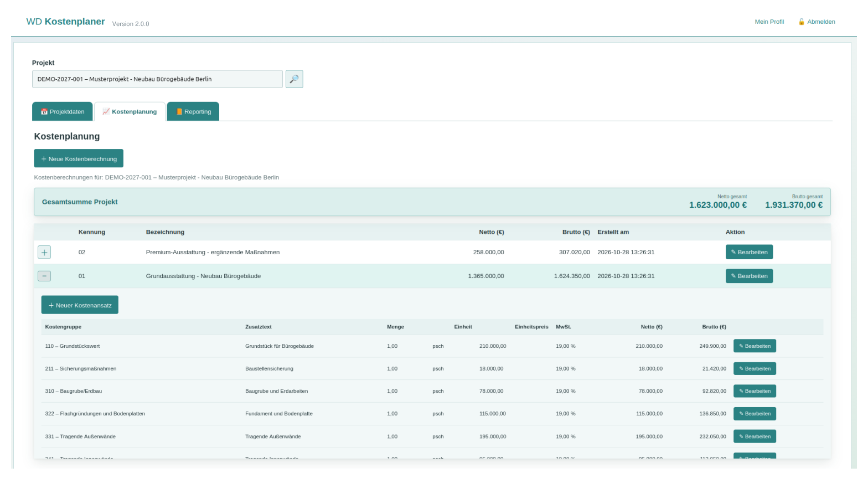The width and height of the screenshot is (868, 488).
Task: Click the Brutto value 1.624.350,00
Action: pyautogui.click(x=572, y=276)
